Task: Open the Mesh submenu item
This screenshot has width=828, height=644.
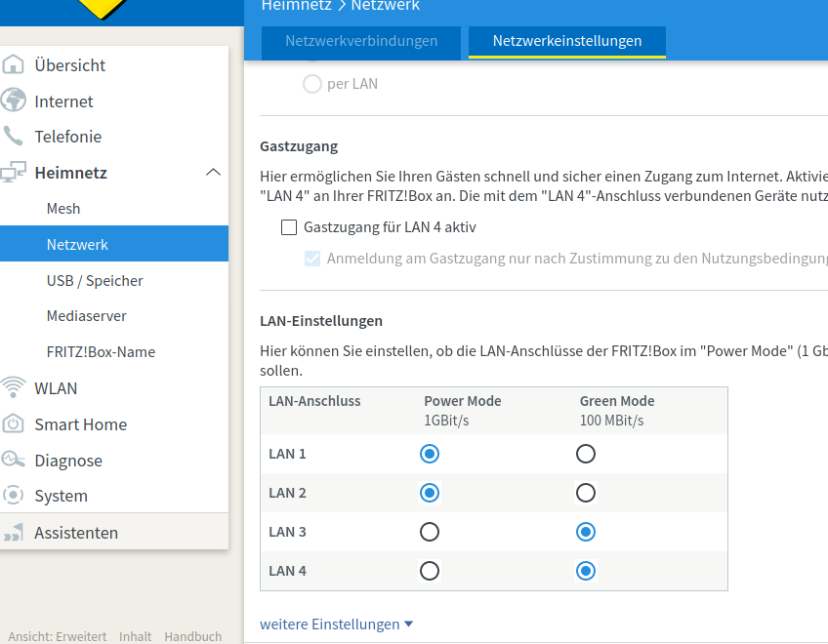Action: (x=63, y=209)
